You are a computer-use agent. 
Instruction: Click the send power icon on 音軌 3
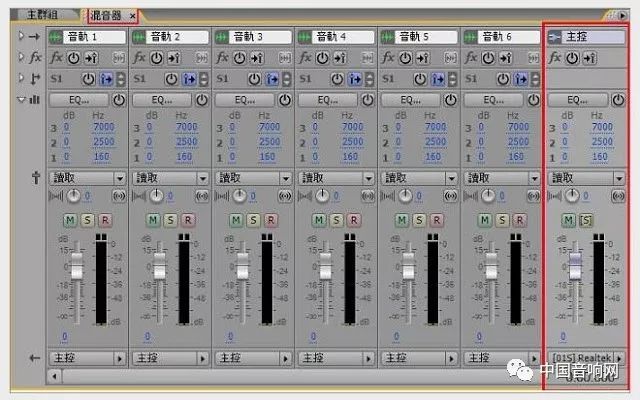point(253,78)
